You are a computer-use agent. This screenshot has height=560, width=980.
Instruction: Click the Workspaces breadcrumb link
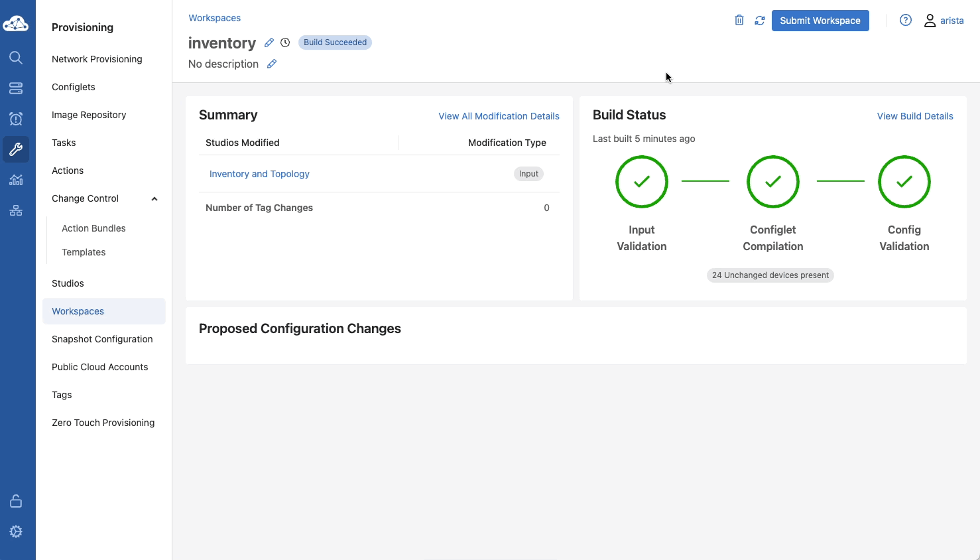coord(214,18)
